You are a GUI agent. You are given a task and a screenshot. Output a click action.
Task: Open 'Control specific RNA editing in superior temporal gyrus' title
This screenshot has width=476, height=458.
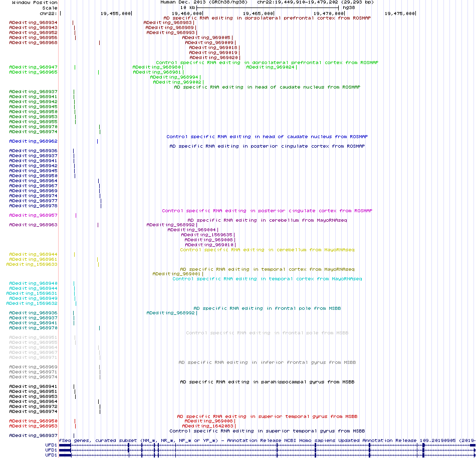point(267,430)
